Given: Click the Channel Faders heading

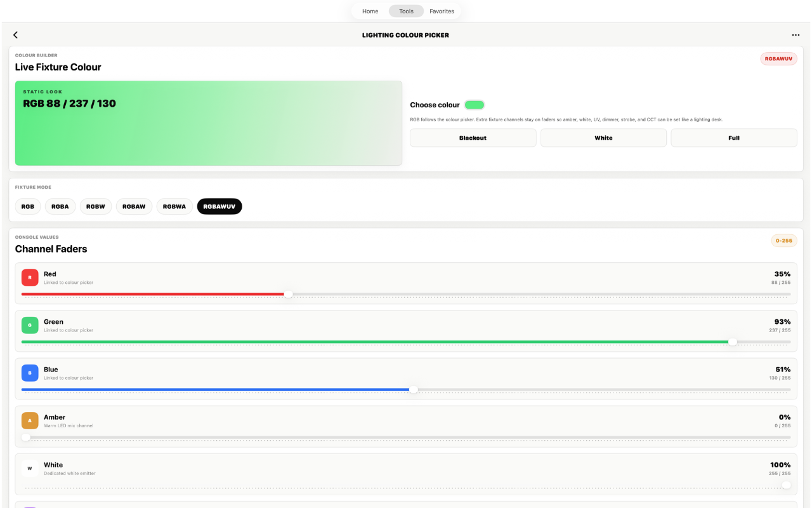Looking at the screenshot, I should click(51, 249).
